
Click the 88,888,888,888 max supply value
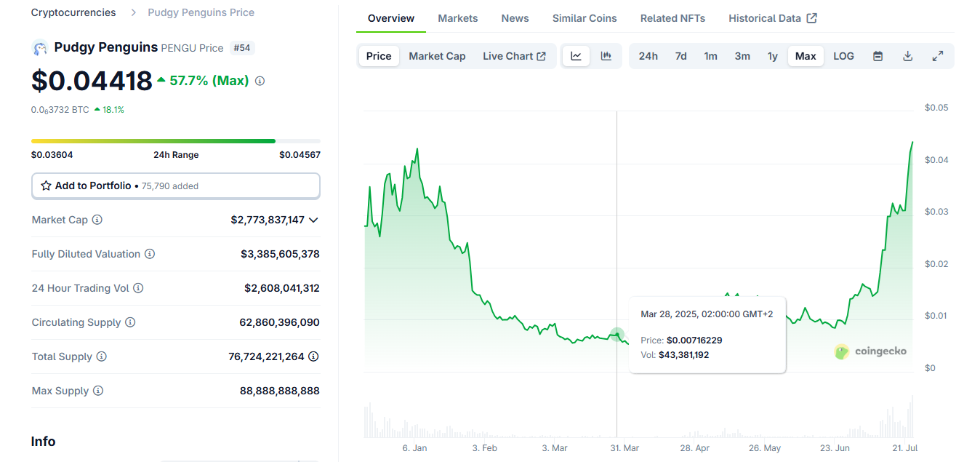(x=280, y=391)
